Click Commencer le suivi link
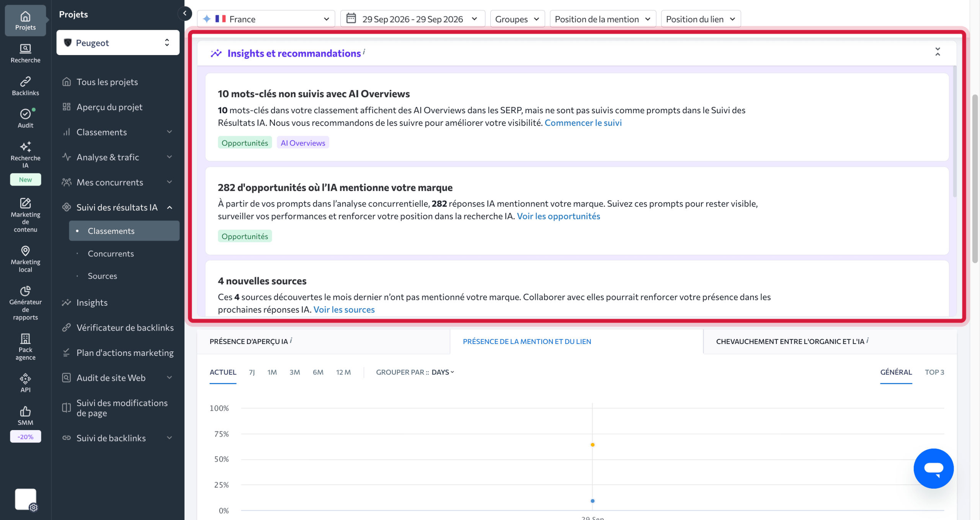 click(x=583, y=122)
